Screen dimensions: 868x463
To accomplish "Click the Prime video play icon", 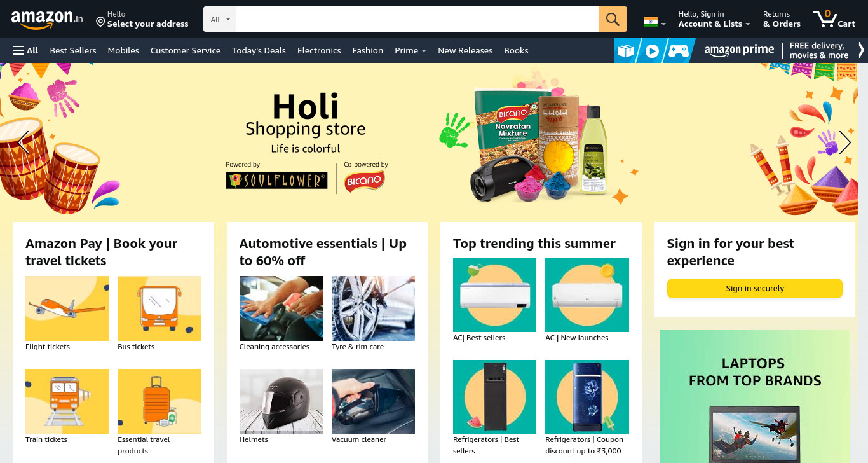I will 652,51.
